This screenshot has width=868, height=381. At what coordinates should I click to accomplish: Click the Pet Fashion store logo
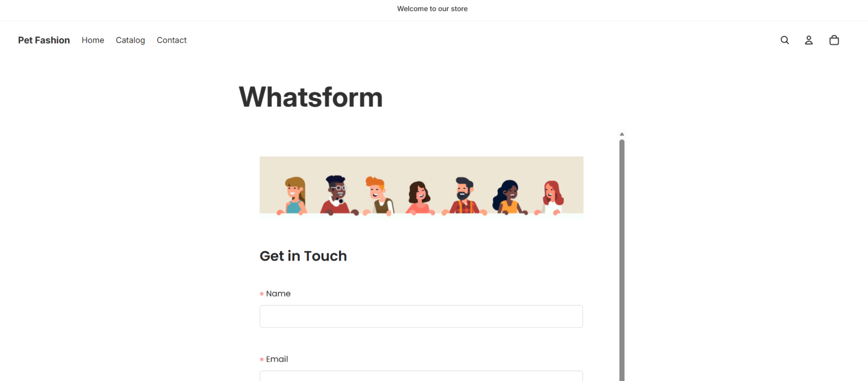pyautogui.click(x=44, y=40)
